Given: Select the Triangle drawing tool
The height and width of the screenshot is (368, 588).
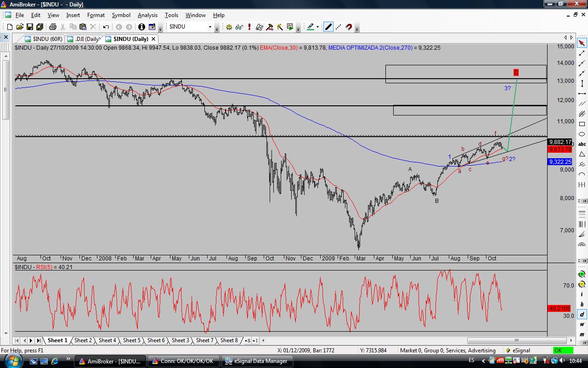Looking at the screenshot, I should click(x=582, y=154).
